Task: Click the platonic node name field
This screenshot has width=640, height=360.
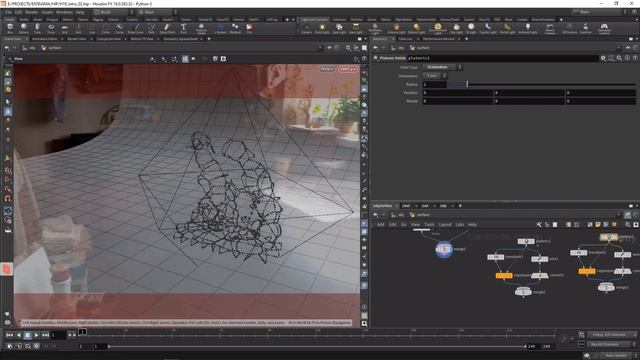Action: (502, 58)
